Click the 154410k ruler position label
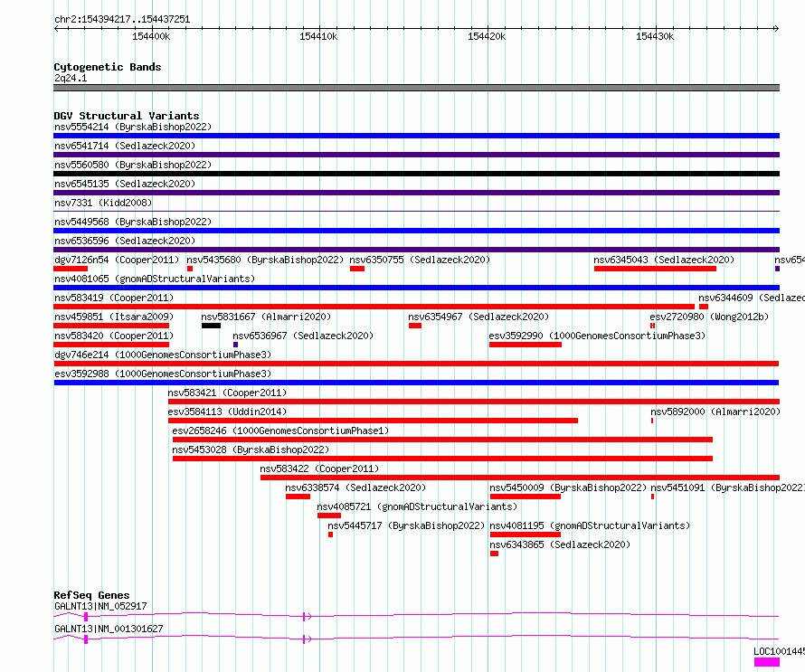The width and height of the screenshot is (805, 672). [318, 36]
